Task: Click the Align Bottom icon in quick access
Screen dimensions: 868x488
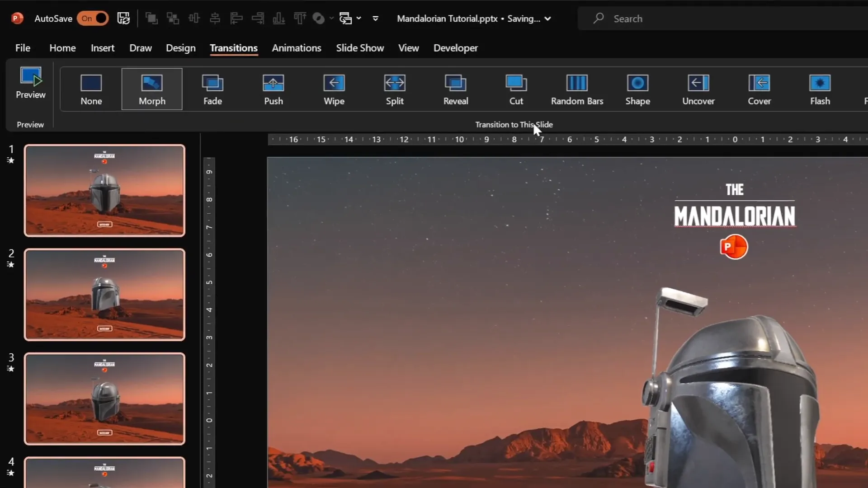Action: pos(279,19)
